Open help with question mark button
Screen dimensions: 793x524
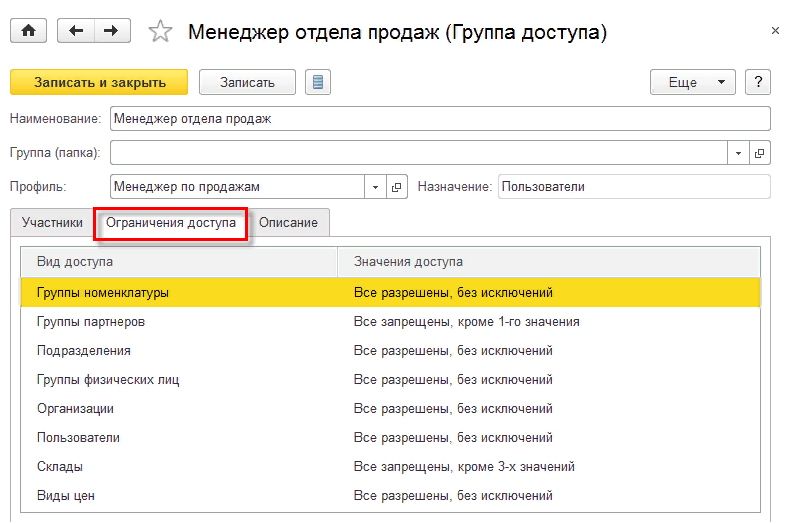(759, 82)
